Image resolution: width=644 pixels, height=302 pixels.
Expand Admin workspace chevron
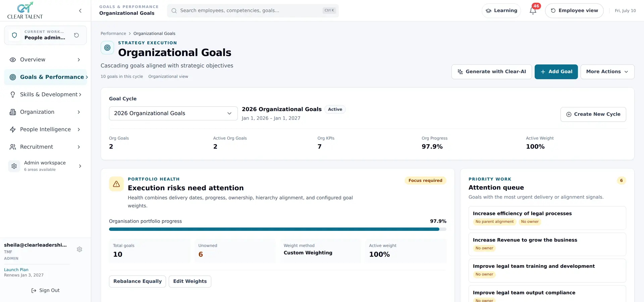click(x=80, y=166)
